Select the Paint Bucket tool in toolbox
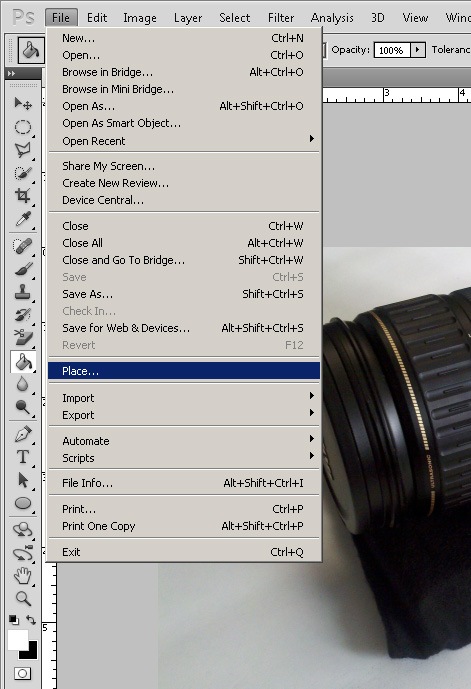This screenshot has width=471, height=689. coord(23,362)
